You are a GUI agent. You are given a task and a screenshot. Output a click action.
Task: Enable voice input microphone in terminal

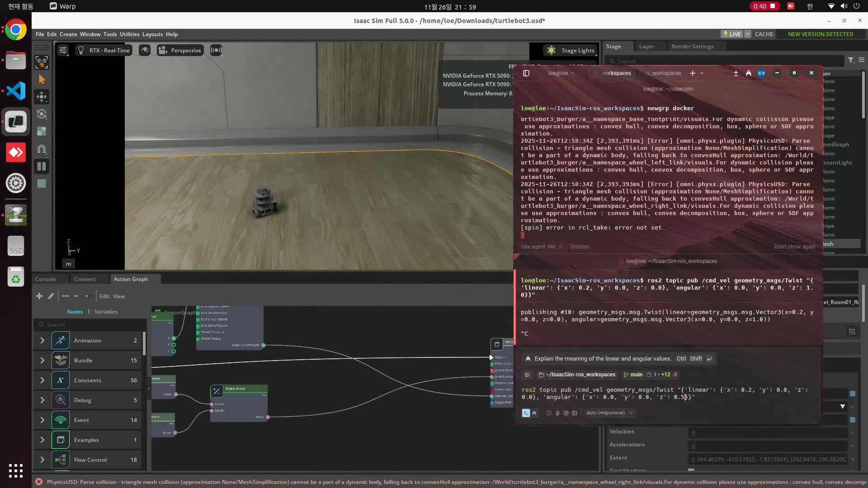click(x=557, y=413)
